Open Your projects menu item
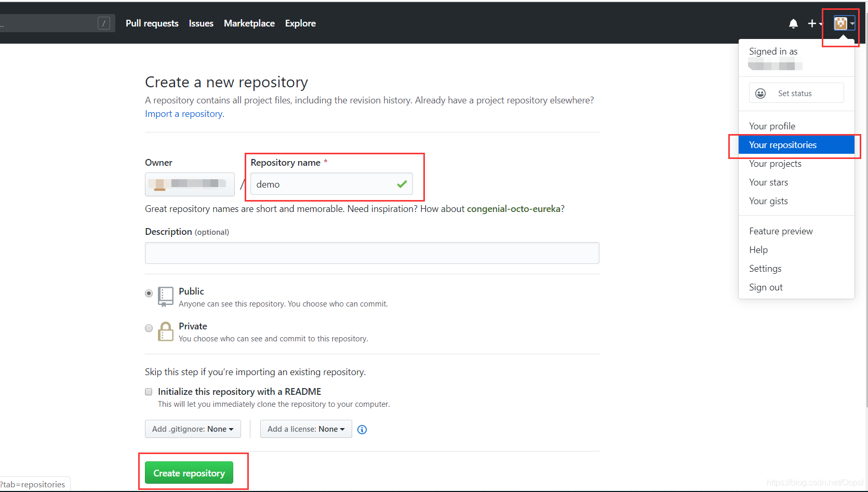The height and width of the screenshot is (492, 868). (796, 164)
